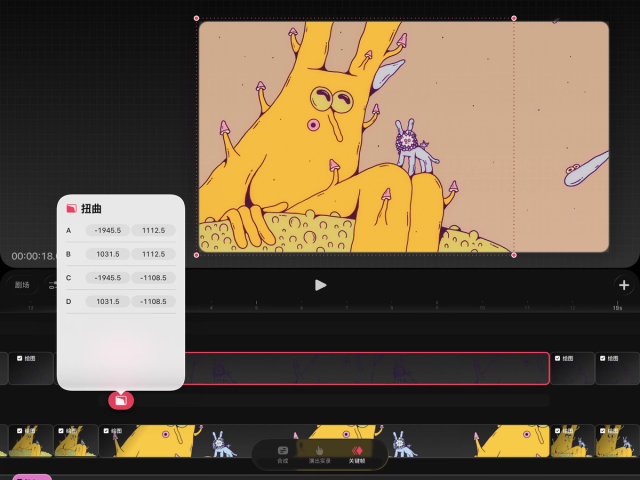Image resolution: width=640 pixels, height=480 pixels.
Task: Select the last dark clip on upper track
Action: pyautogui.click(x=617, y=368)
